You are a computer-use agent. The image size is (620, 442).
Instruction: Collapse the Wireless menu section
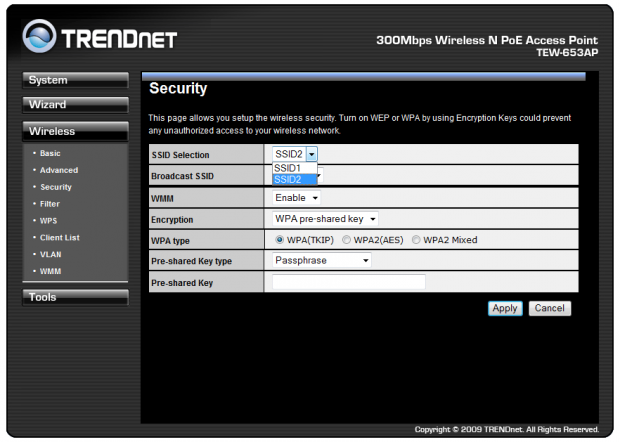click(x=75, y=131)
